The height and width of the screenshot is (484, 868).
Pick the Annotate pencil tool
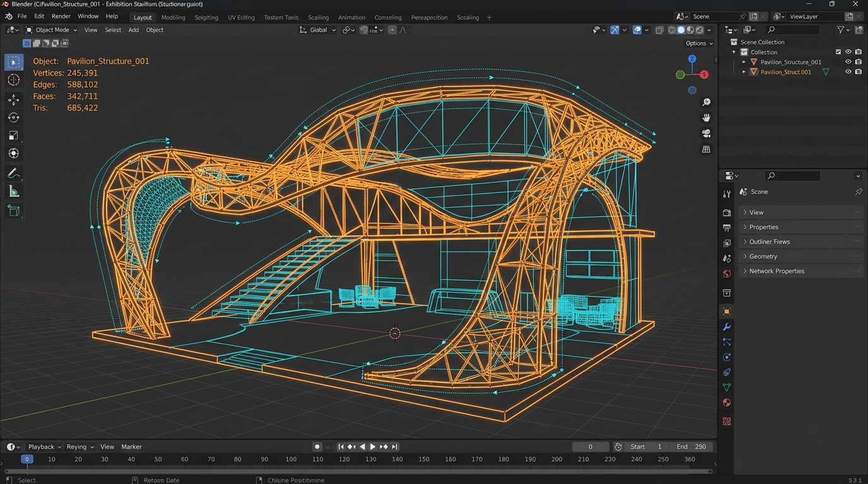tap(14, 173)
